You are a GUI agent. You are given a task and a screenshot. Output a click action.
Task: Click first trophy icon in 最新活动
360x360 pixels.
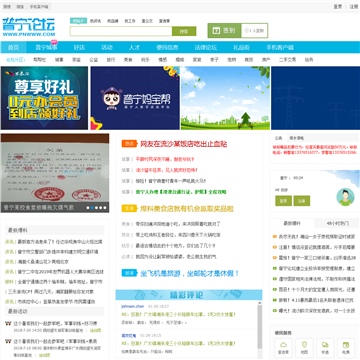click(9, 323)
